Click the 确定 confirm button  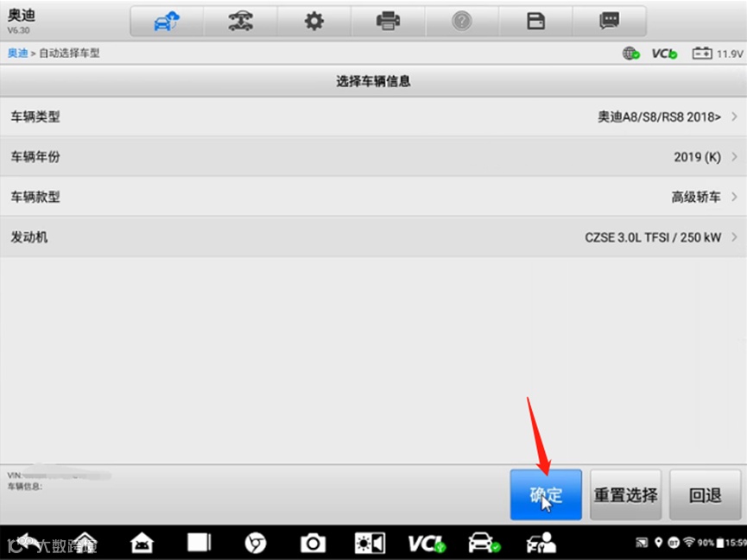(546, 494)
